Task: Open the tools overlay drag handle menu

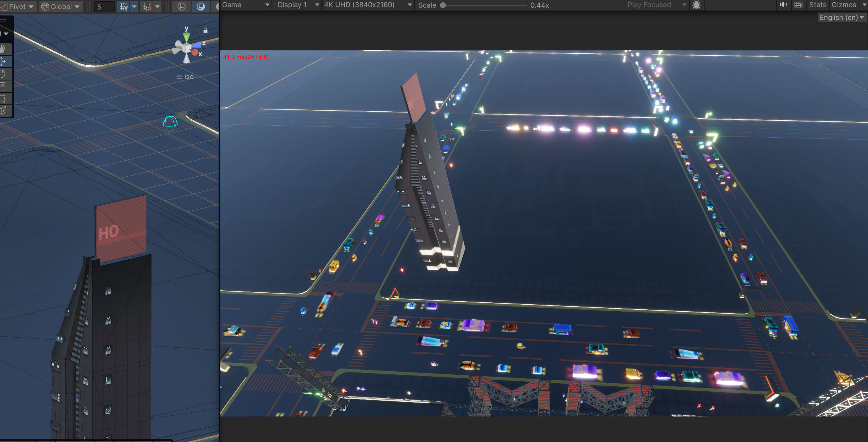Action: pyautogui.click(x=3, y=20)
